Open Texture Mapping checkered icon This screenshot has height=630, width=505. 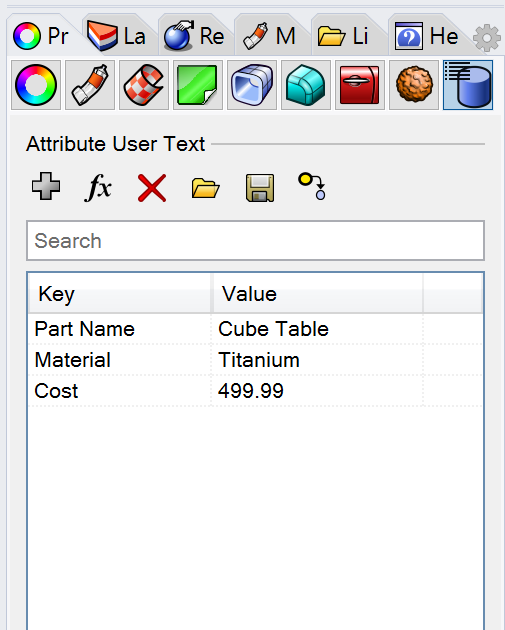pos(144,85)
